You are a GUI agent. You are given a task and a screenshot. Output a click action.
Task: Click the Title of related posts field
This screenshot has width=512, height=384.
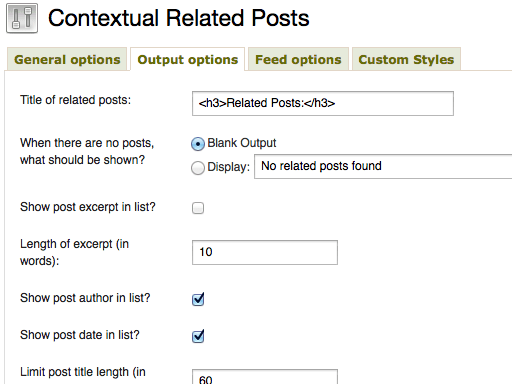click(323, 103)
